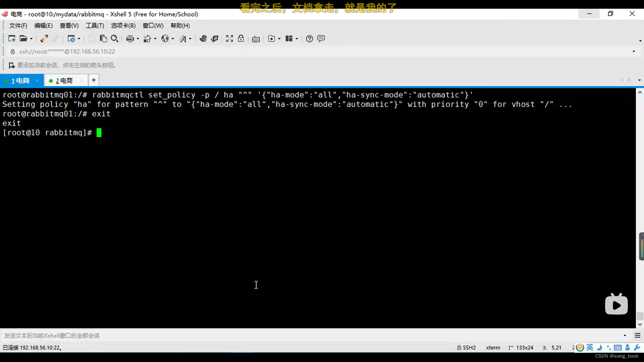Screen dimensions: 644x362
Task: Click the compose bar text input
Action: pyautogui.click(x=312, y=336)
